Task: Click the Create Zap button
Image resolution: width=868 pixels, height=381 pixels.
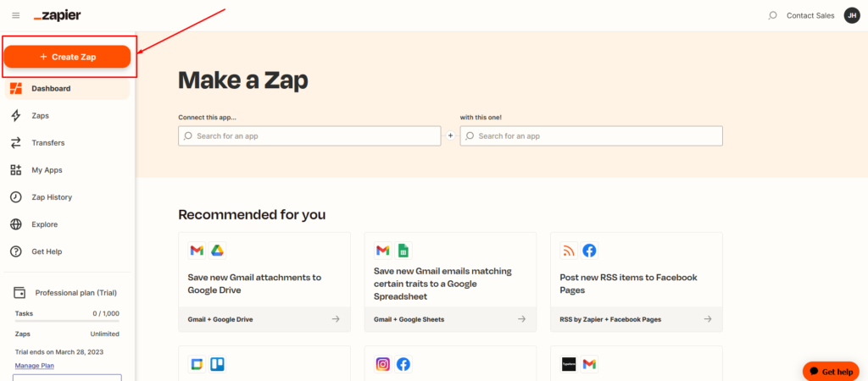Action: click(x=68, y=57)
